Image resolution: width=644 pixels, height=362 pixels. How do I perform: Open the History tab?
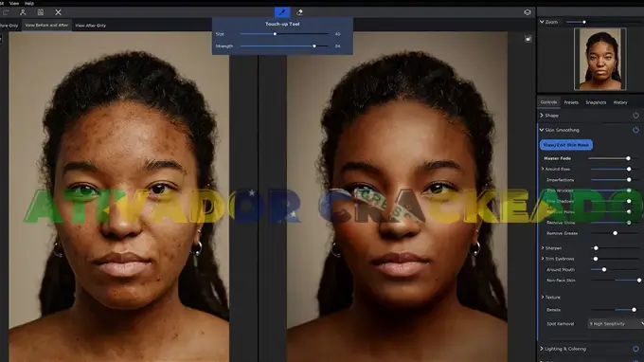click(x=620, y=102)
